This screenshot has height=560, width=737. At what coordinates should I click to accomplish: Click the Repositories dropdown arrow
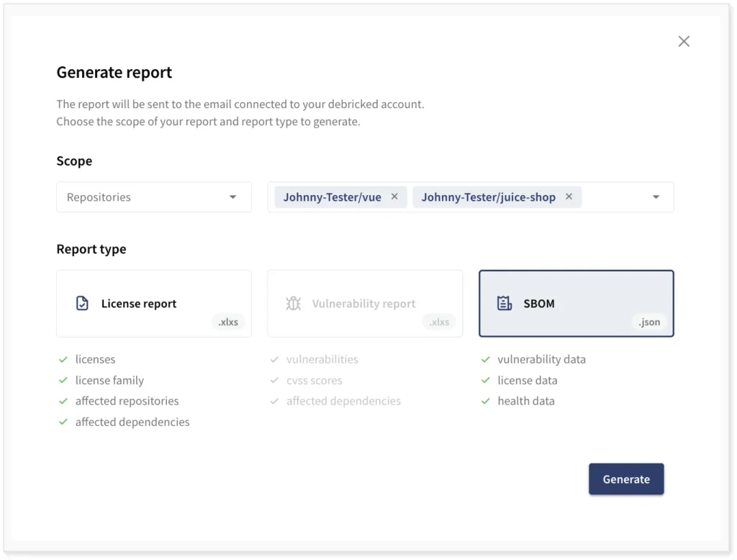point(232,197)
